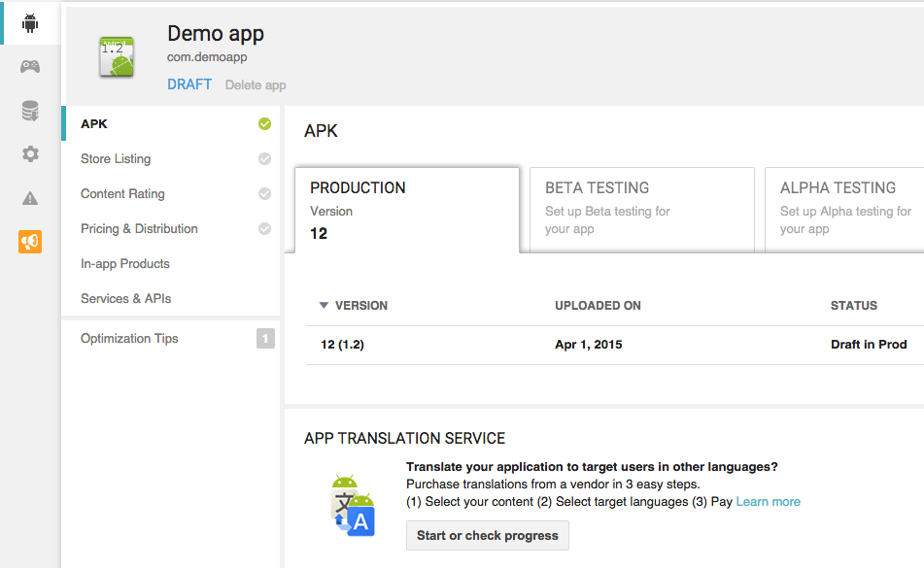Click the Content Rating completion checkmark
The height and width of the screenshot is (568, 924).
(x=264, y=194)
